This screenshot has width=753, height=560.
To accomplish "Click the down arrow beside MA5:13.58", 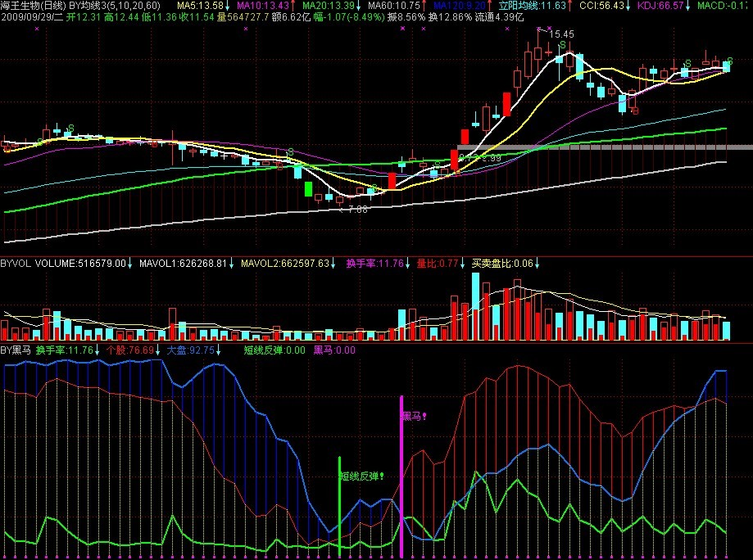I will coord(227,6).
